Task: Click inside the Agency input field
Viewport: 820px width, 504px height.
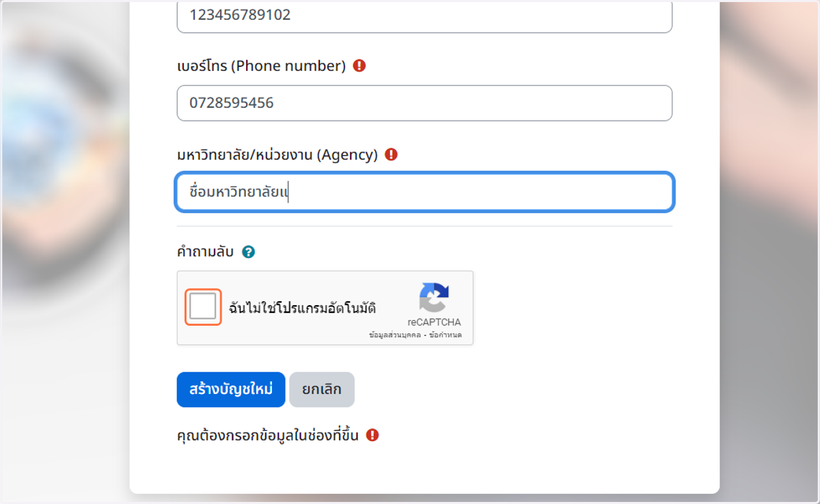Action: [424, 192]
